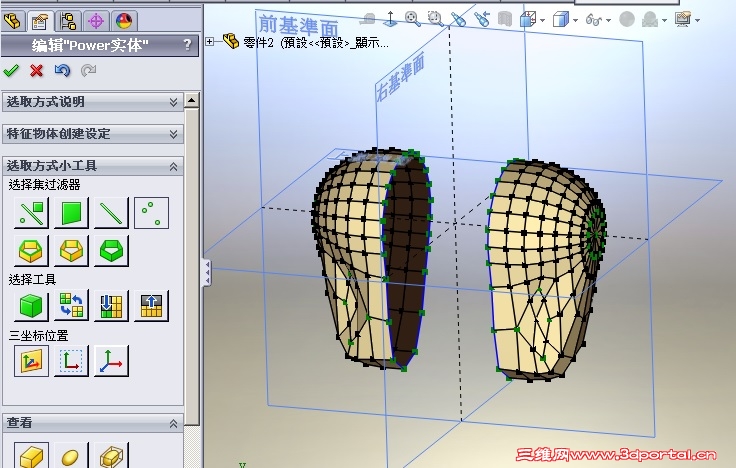Click the normal-to arrow plane icon
This screenshot has height=468, width=736.
pos(391,19)
